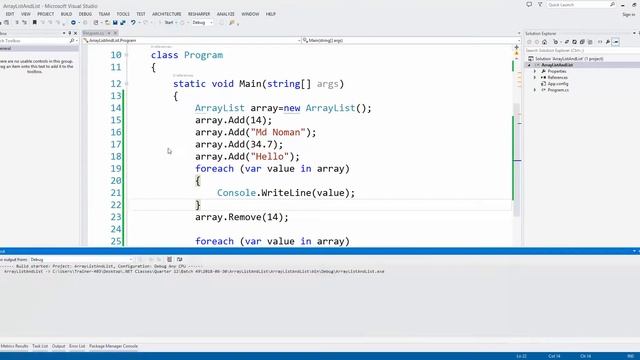The height and width of the screenshot is (360, 640).
Task: Click Solution Explorer Collapse All icon
Action: coord(582,42)
